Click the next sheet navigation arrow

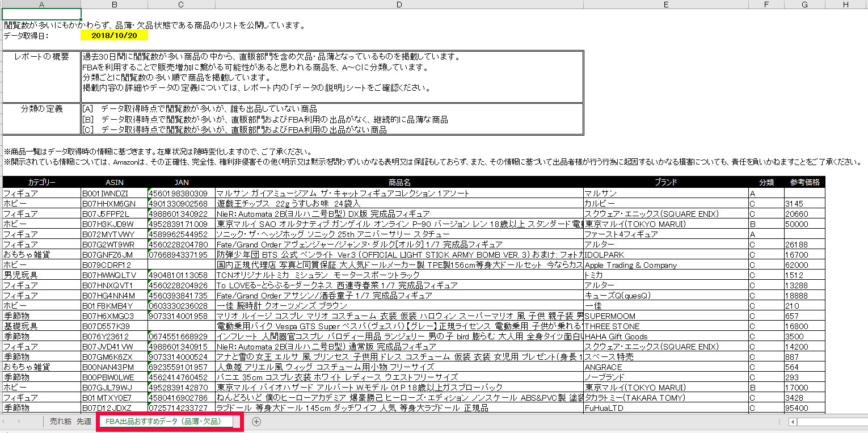pos(19,421)
